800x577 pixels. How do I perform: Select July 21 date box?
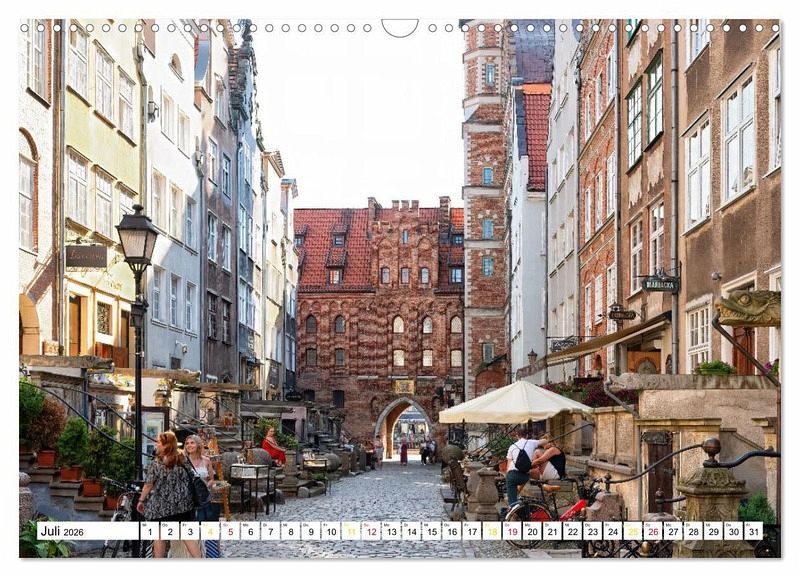553,531
